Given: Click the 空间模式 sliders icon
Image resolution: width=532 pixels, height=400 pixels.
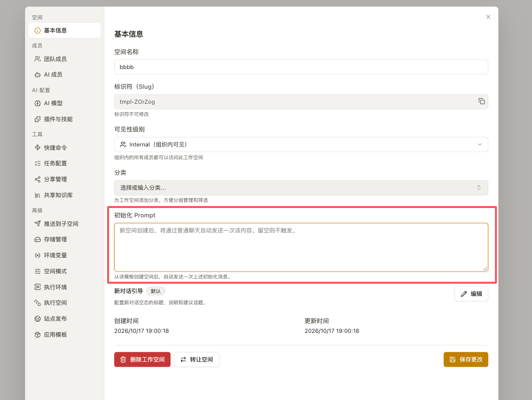Looking at the screenshot, I should (38, 271).
